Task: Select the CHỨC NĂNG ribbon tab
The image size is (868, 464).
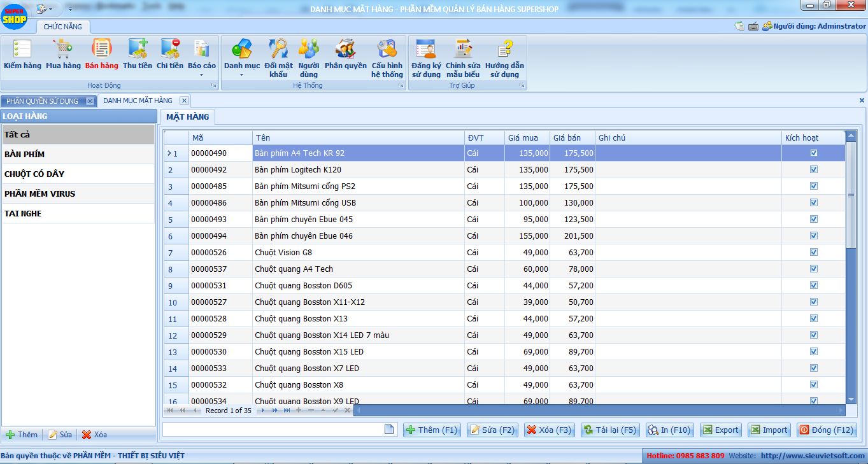Action: coord(62,27)
